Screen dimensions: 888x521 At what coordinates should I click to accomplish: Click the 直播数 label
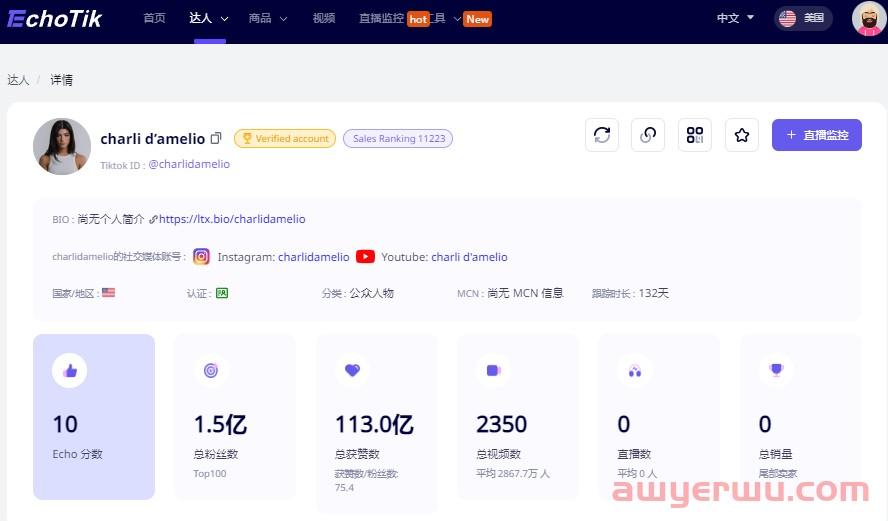[634, 454]
